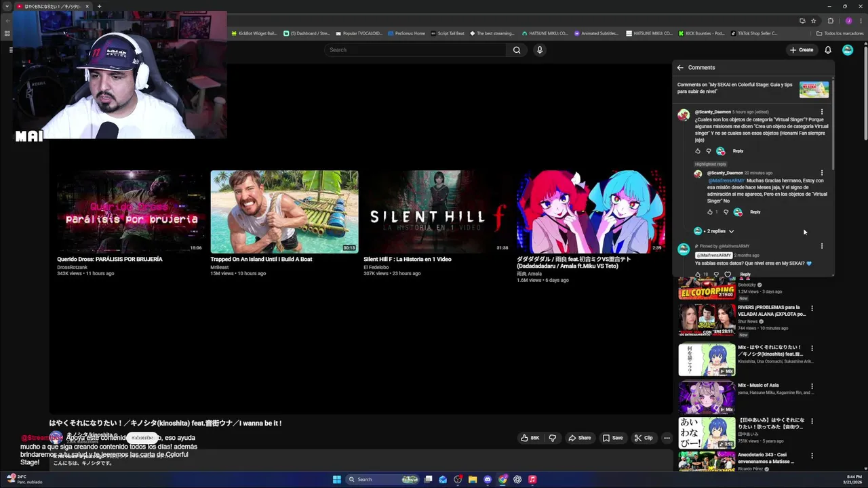Image resolution: width=868 pixels, height=488 pixels.
Task: Open Discord from the taskbar
Action: coord(488,479)
